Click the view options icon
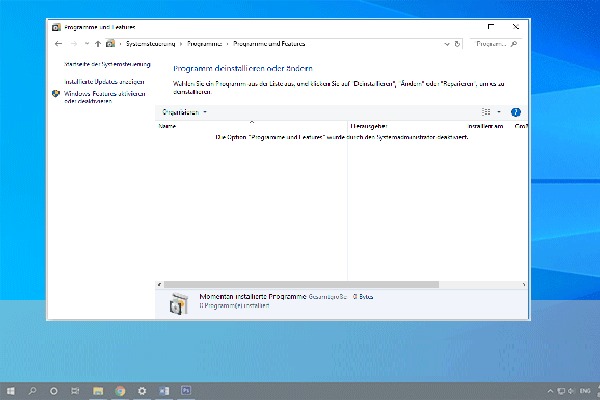This screenshot has width=600, height=400. click(486, 113)
